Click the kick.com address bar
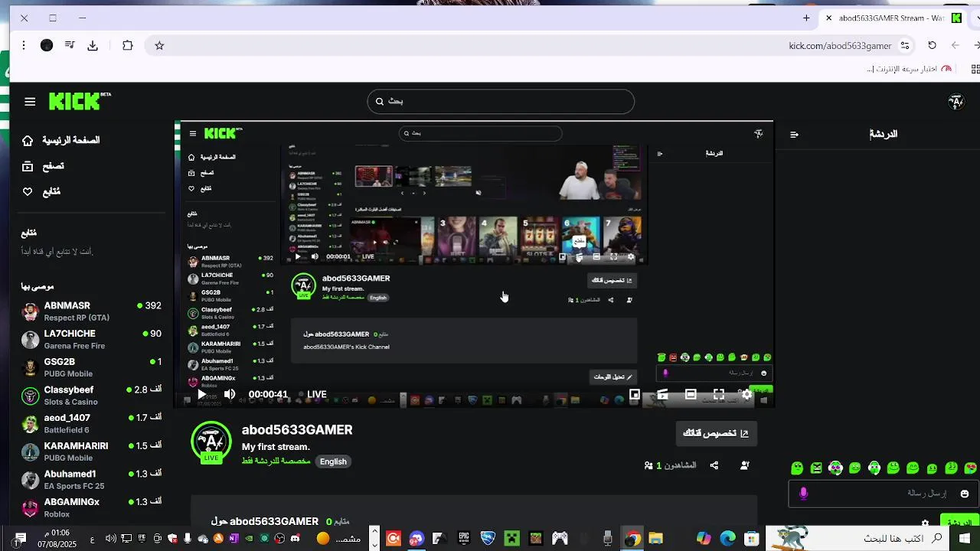The width and height of the screenshot is (980, 551). click(839, 46)
